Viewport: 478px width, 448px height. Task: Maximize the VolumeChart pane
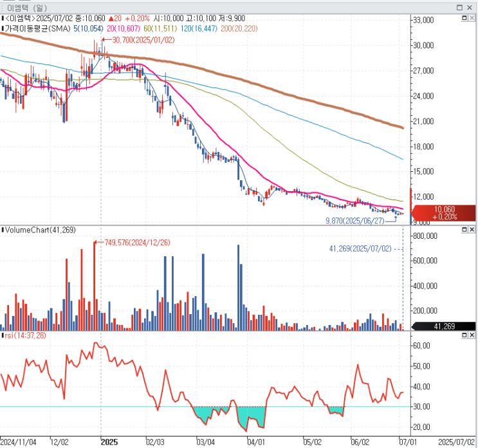coord(464,229)
